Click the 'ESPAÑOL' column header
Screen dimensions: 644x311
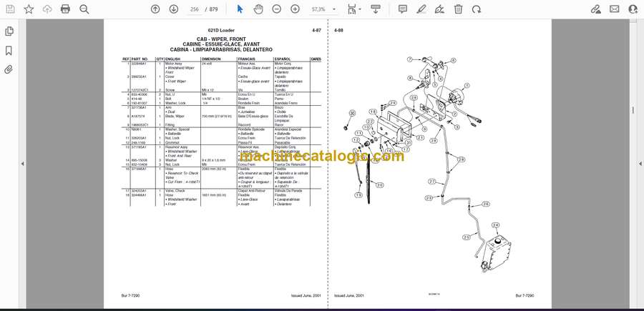pyautogui.click(x=283, y=59)
